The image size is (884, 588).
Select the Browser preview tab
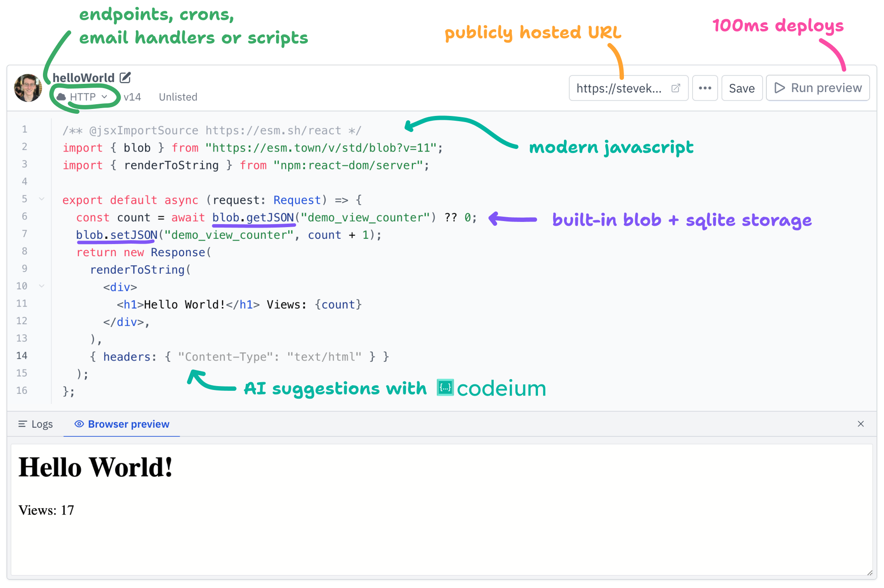tap(128, 424)
